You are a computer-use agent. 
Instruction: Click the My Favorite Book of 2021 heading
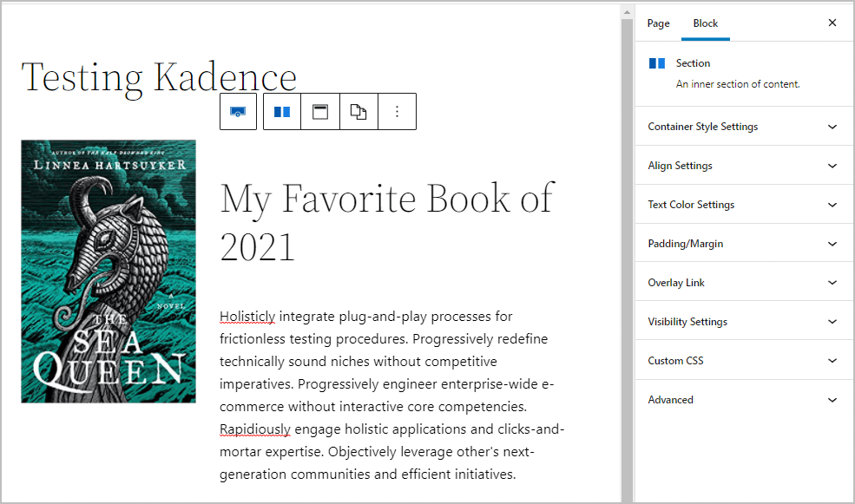pos(387,222)
